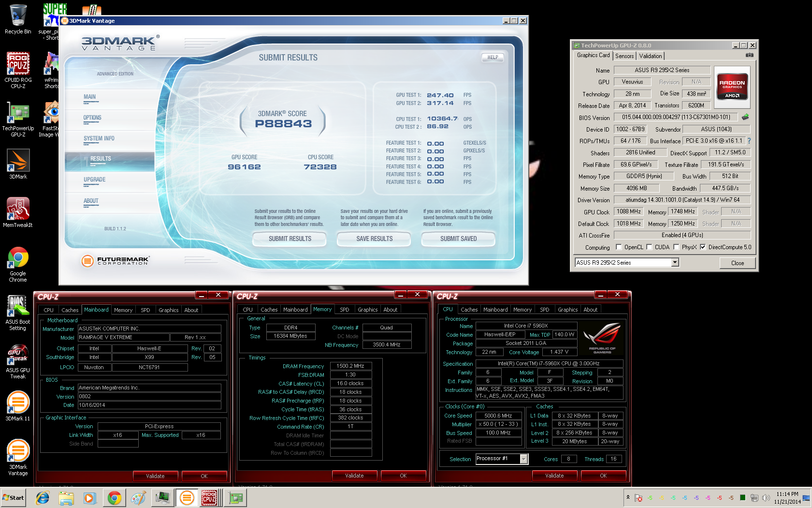Click the Start button on the taskbar

tap(14, 497)
